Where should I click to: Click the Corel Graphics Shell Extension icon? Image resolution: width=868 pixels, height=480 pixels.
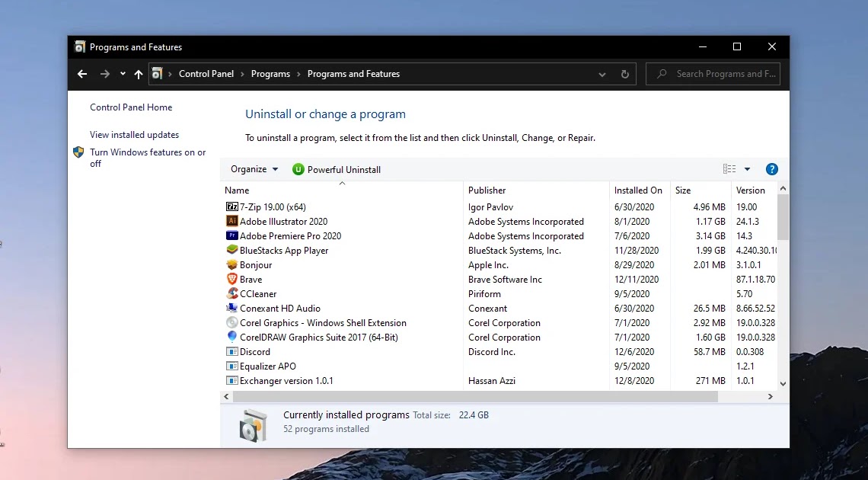[232, 322]
